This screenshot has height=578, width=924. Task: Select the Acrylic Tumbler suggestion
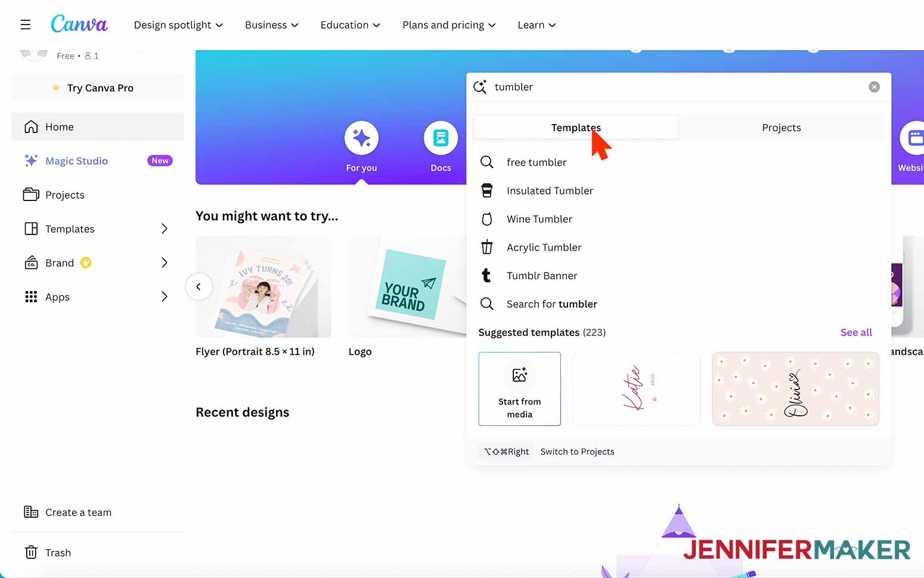[679, 248]
